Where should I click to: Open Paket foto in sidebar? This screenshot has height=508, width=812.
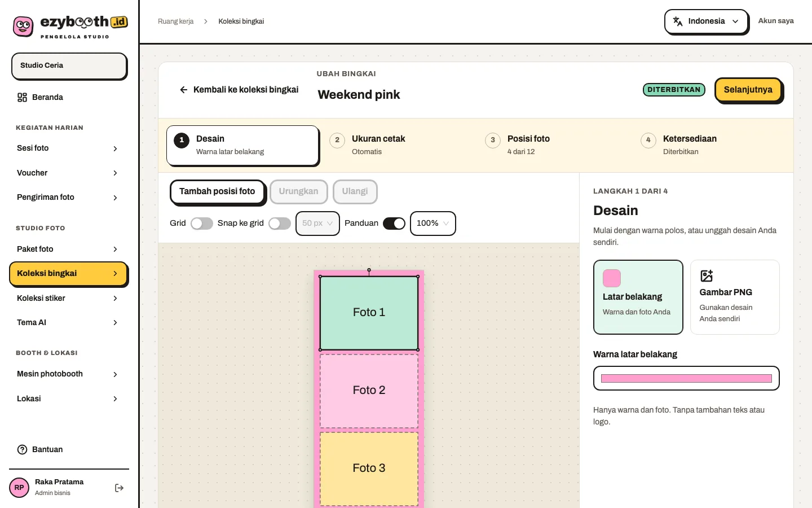[x=68, y=249]
